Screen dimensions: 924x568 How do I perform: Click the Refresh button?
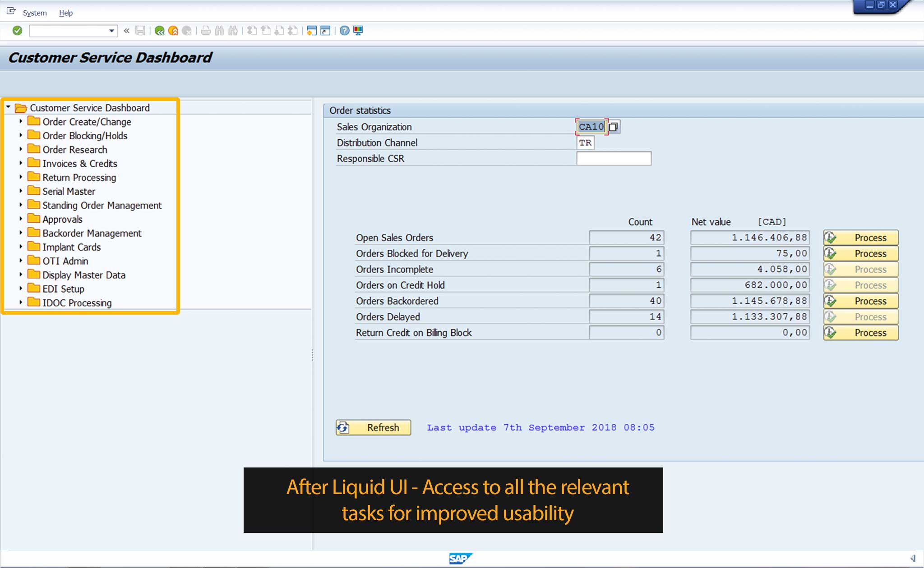point(374,427)
